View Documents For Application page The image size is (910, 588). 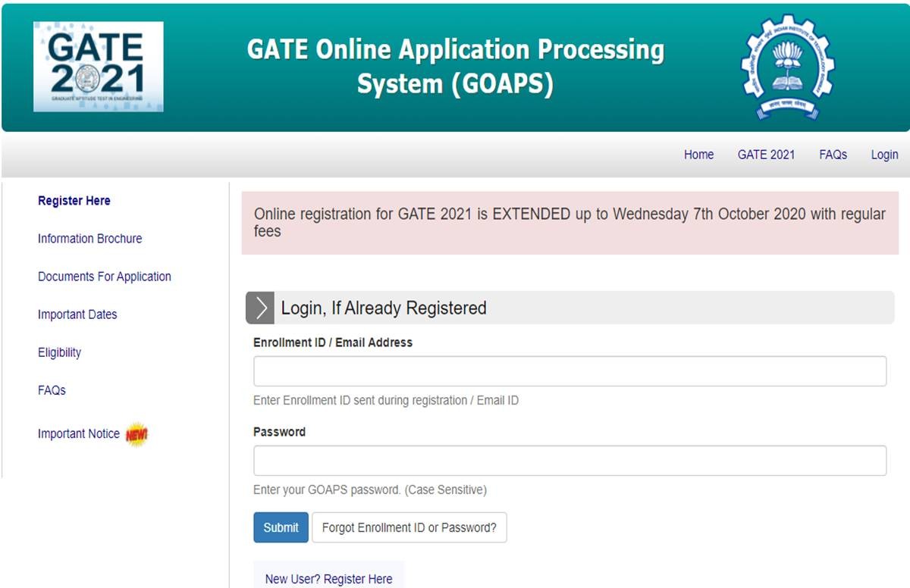point(105,277)
